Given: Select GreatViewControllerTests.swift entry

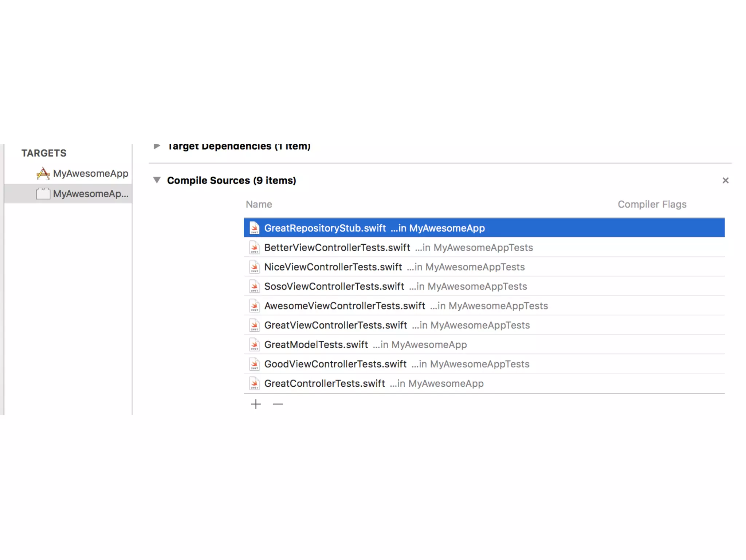Looking at the screenshot, I should pyautogui.click(x=335, y=326).
